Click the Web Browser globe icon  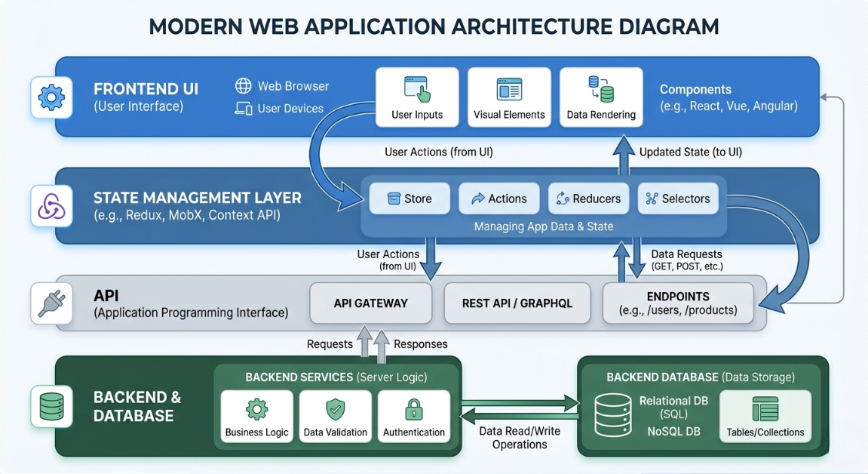click(244, 86)
